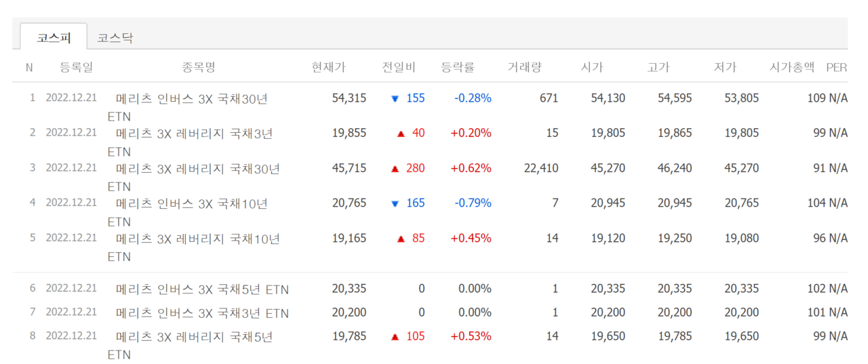868x364 pixels.
Task: Open 메리츠 인버스 3X 국채5년 ETN link
Action: [202, 290]
